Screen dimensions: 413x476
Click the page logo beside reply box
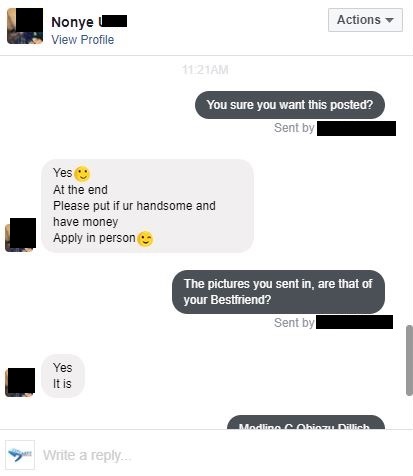(20, 455)
